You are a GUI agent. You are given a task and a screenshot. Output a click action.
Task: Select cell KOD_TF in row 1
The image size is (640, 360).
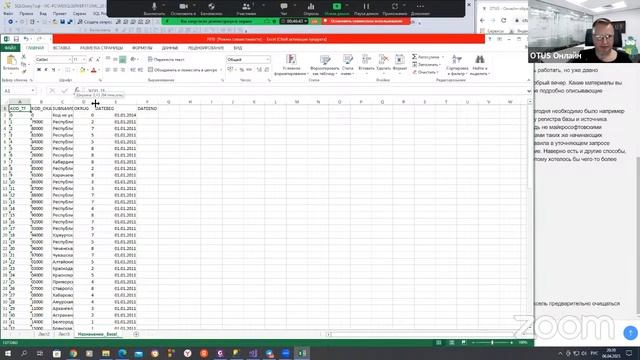click(x=20, y=109)
